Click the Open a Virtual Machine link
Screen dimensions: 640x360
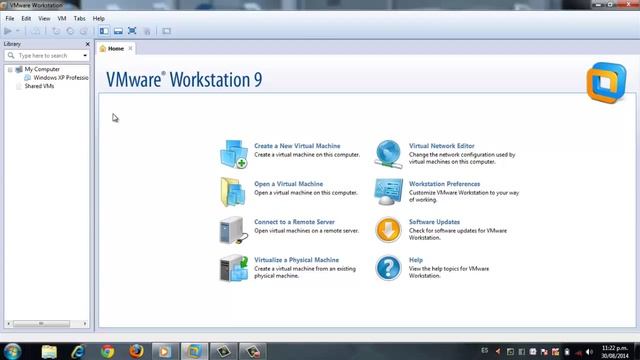(x=289, y=184)
